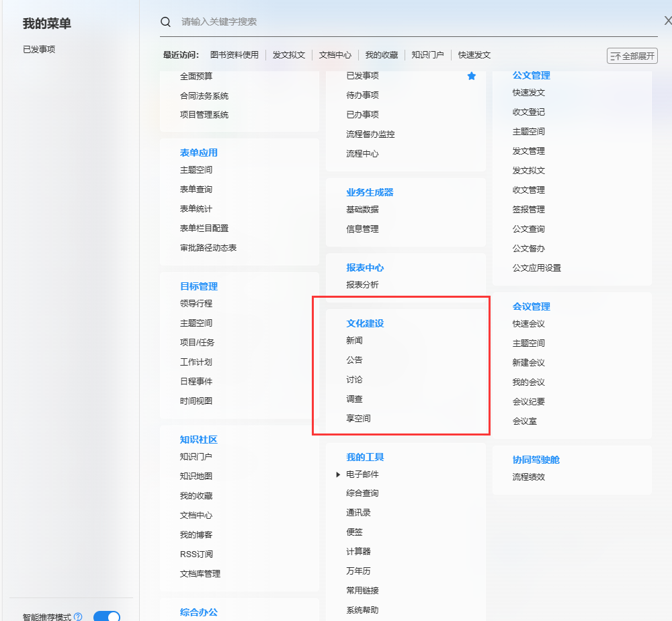Open 流程绩效 under 协同驾驶舱
The image size is (672, 621).
[528, 477]
